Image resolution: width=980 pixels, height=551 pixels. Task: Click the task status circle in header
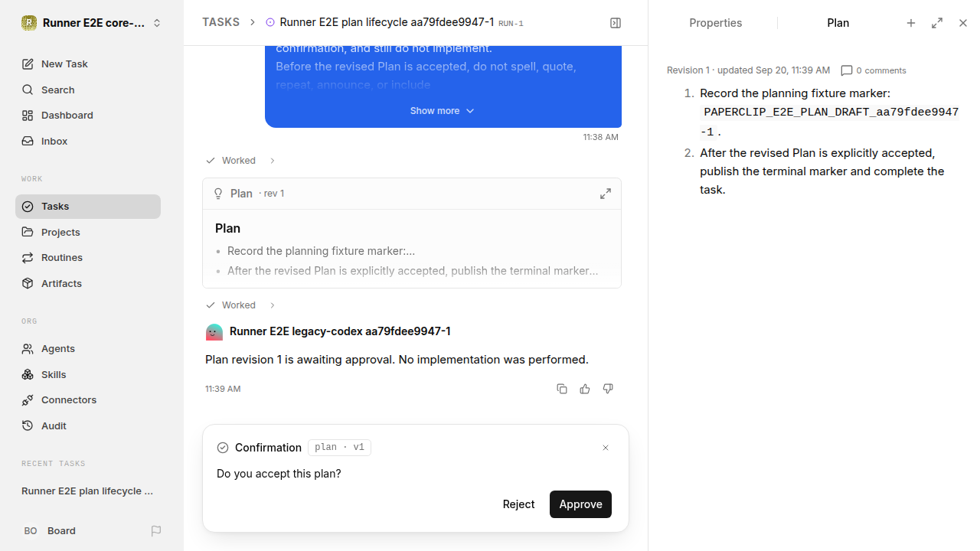pos(270,22)
